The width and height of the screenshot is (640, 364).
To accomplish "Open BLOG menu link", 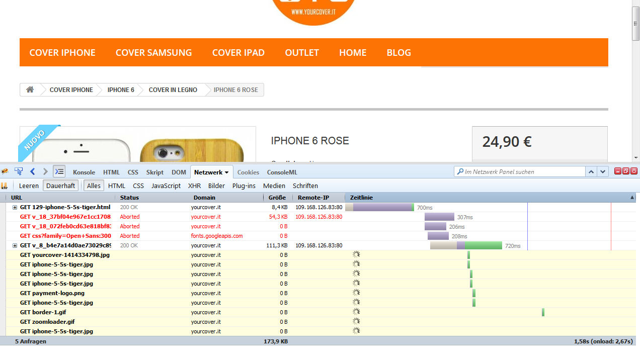I will (x=399, y=52).
